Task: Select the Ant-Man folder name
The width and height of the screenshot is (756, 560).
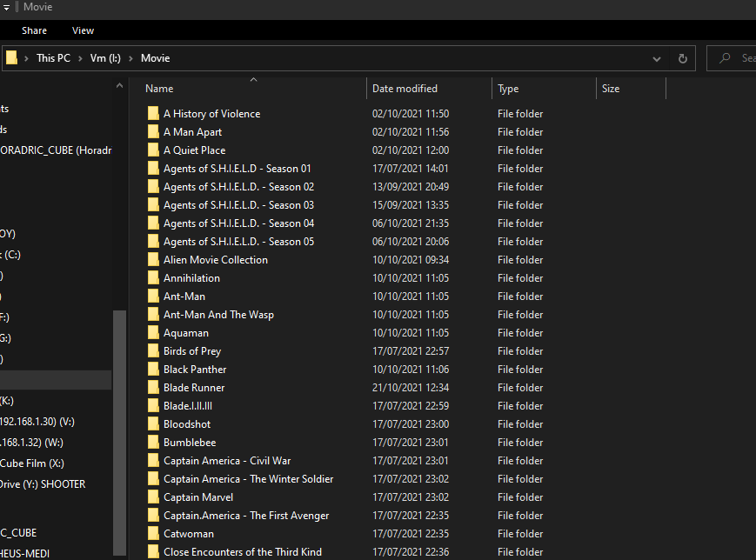Action: pyautogui.click(x=184, y=297)
